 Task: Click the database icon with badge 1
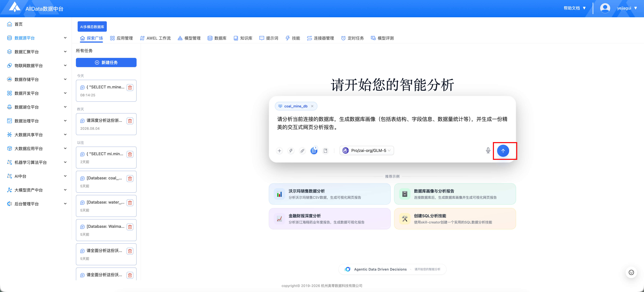tap(314, 151)
